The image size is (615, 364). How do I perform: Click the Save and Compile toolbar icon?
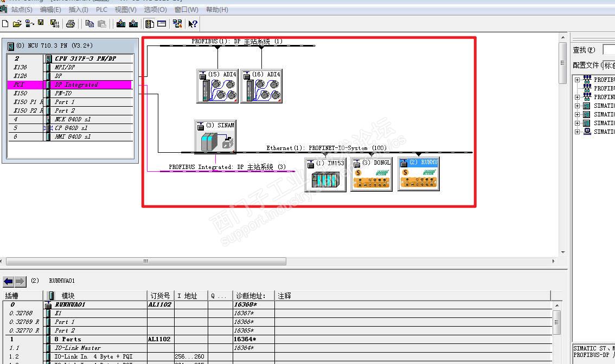tap(55, 23)
